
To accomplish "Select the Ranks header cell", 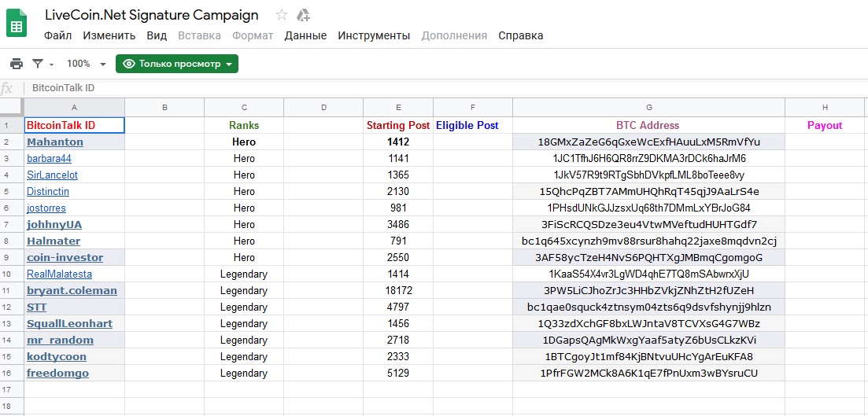I will click(244, 126).
